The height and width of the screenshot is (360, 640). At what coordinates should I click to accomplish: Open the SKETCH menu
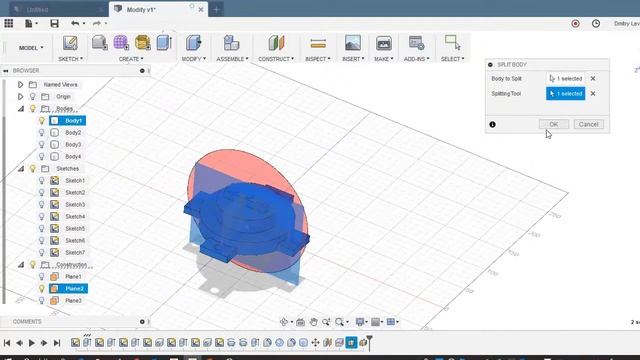(70, 59)
